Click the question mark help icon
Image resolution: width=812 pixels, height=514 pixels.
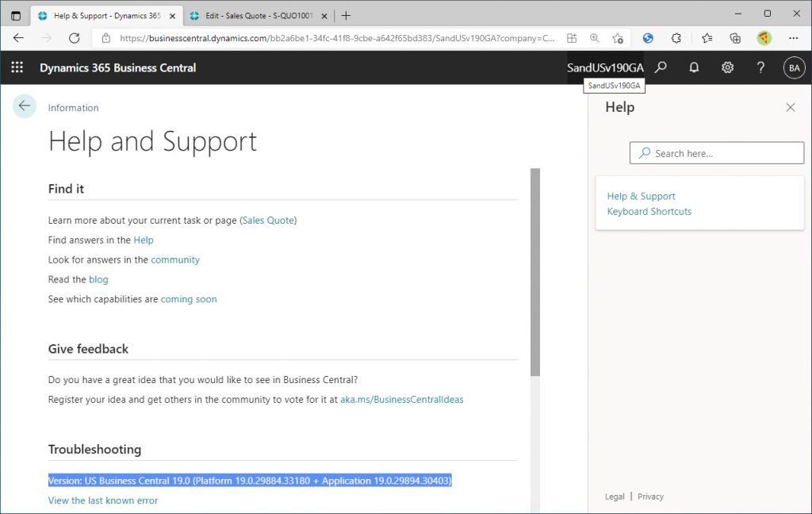point(760,67)
